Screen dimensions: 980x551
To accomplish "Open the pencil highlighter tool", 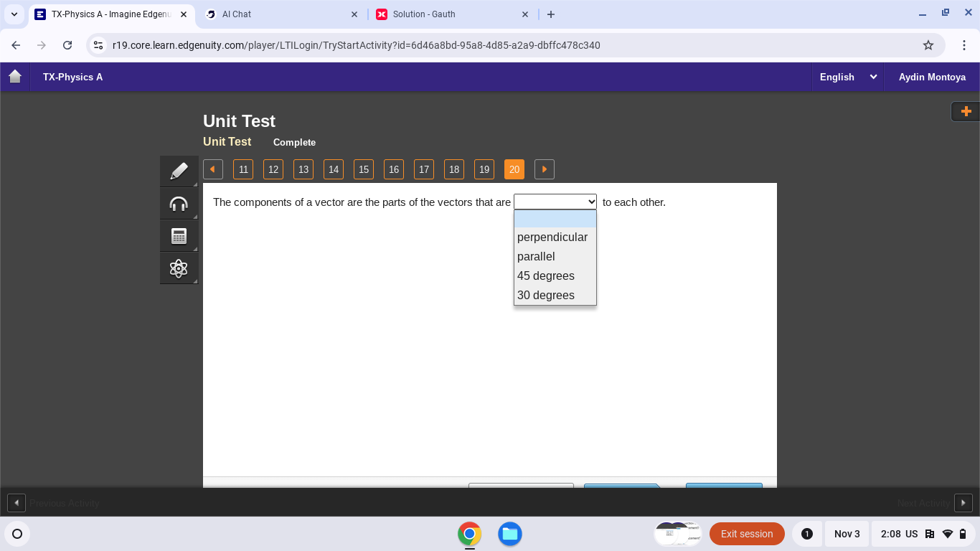I will (179, 171).
